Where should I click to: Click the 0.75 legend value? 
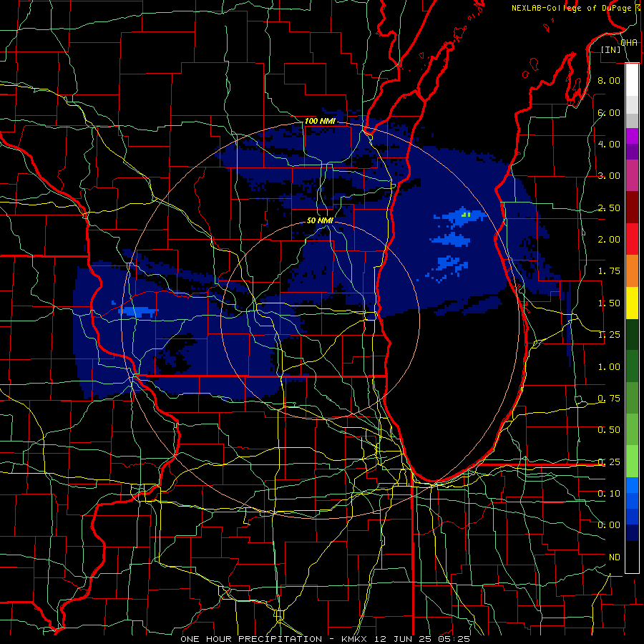coord(609,399)
